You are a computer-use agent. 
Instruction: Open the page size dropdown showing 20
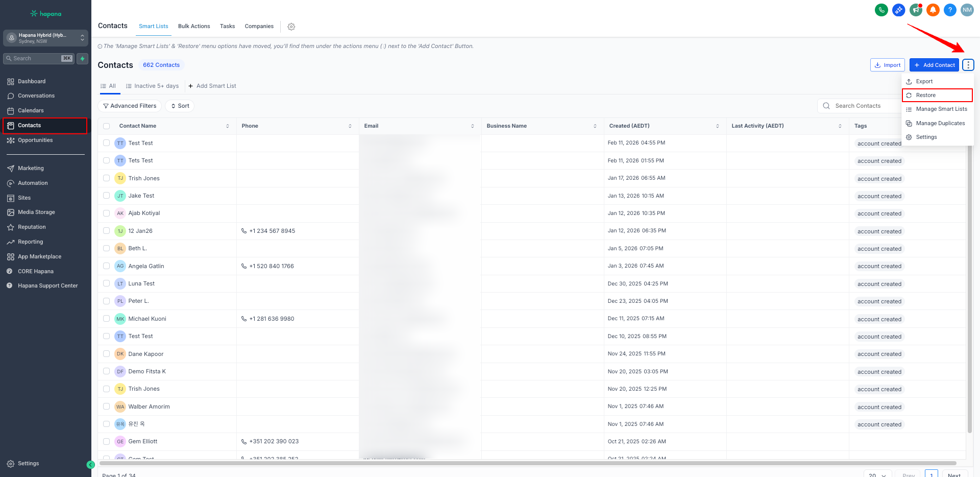point(877,474)
